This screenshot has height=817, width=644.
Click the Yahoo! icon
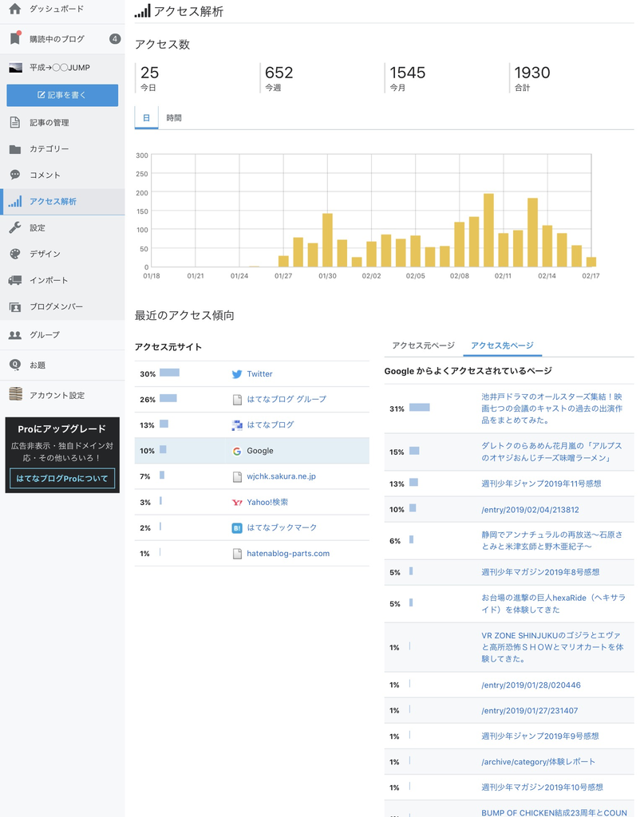coord(237,503)
